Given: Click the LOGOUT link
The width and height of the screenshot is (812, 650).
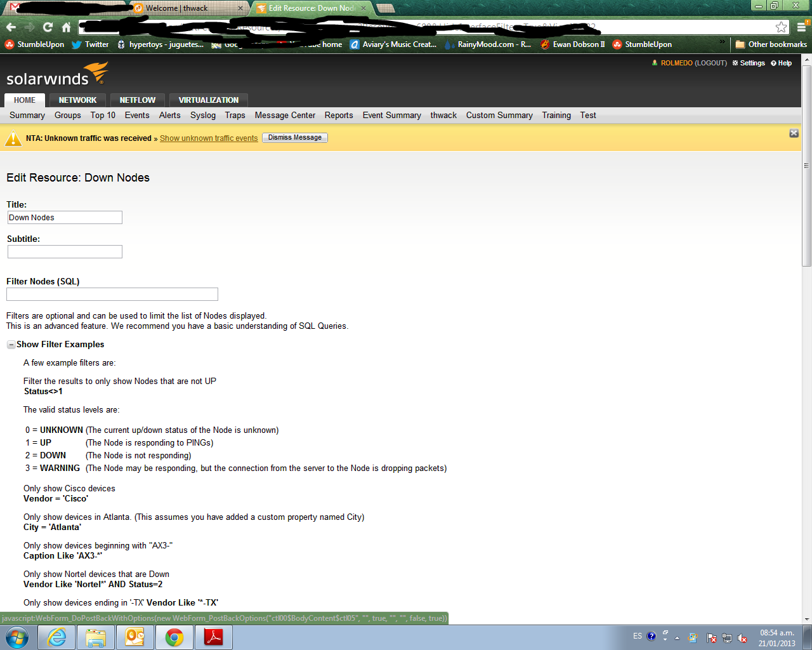Looking at the screenshot, I should coord(710,63).
